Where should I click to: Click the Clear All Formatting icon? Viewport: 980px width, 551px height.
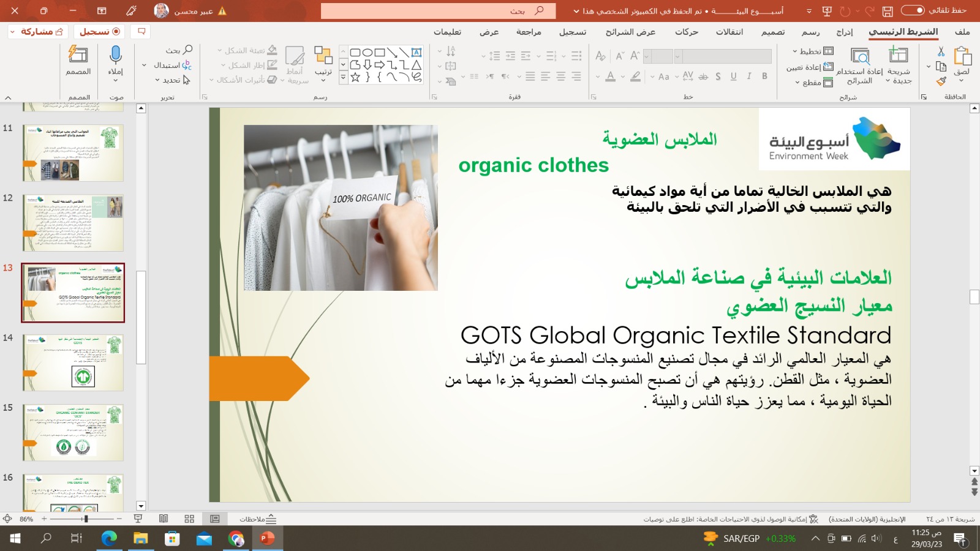pos(600,56)
